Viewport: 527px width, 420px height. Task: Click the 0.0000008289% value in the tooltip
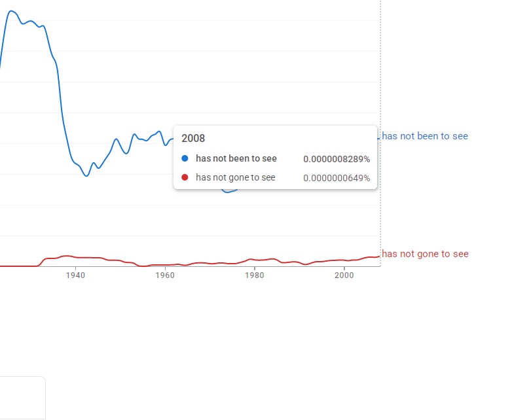pos(336,159)
